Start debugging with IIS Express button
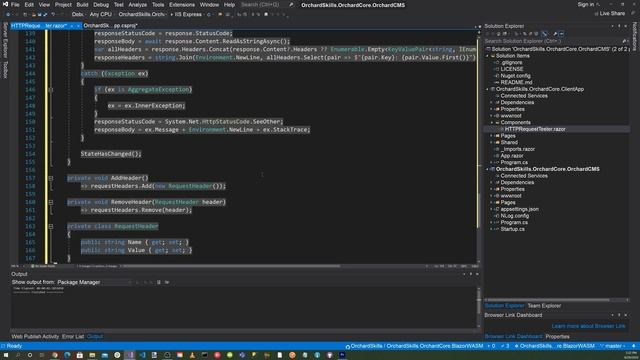Viewport: 640px width, 360px height. pyautogui.click(x=188, y=14)
